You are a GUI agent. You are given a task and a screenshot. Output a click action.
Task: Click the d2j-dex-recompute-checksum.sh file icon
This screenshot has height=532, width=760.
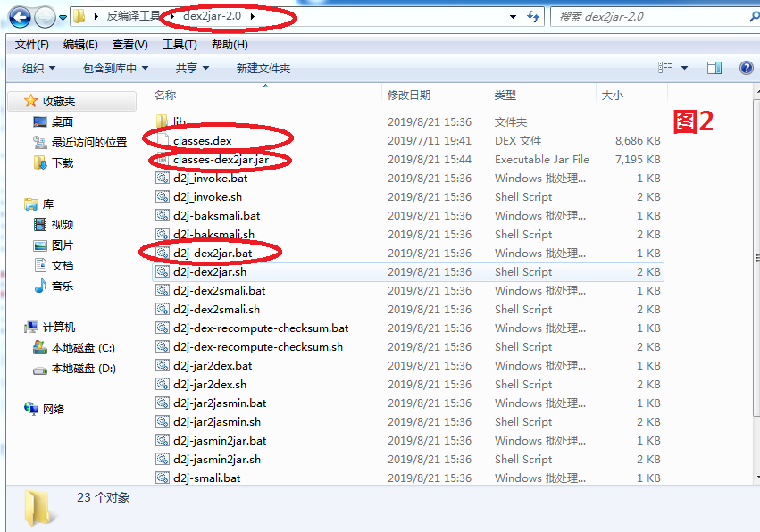(x=162, y=347)
